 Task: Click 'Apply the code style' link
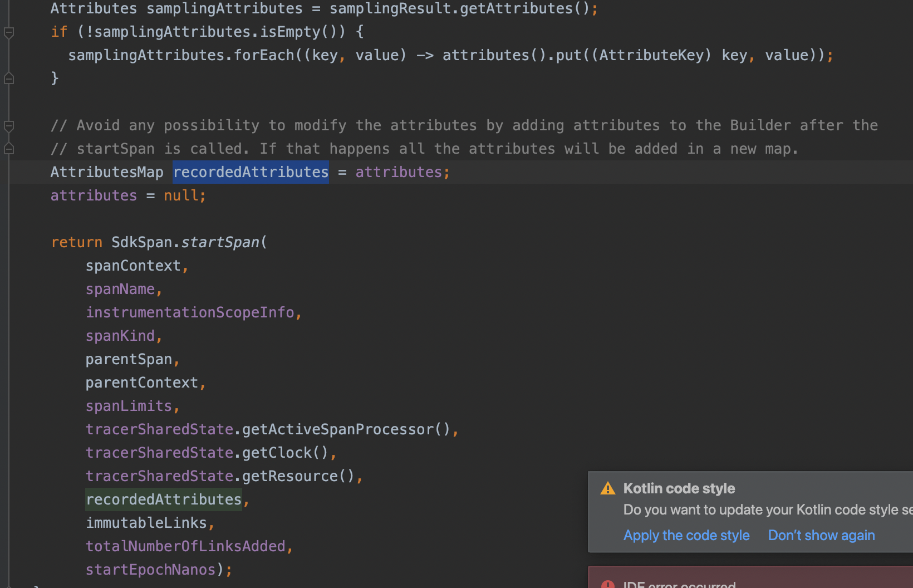[686, 535]
